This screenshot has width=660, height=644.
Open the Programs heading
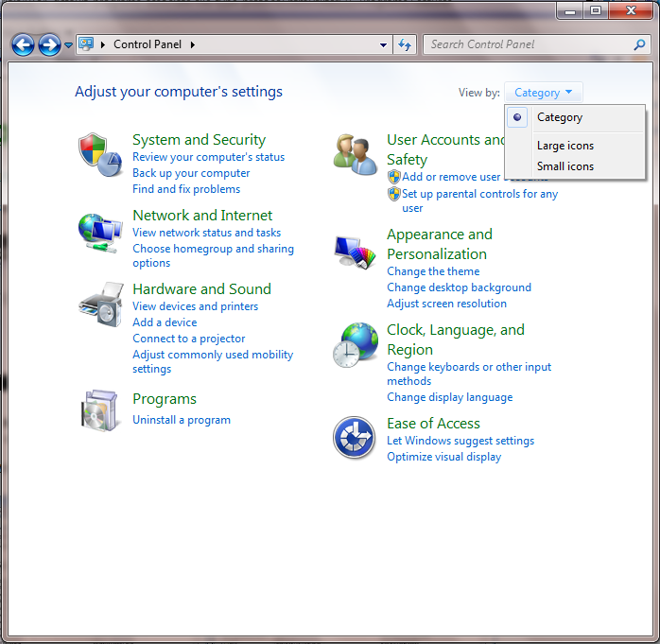(165, 399)
